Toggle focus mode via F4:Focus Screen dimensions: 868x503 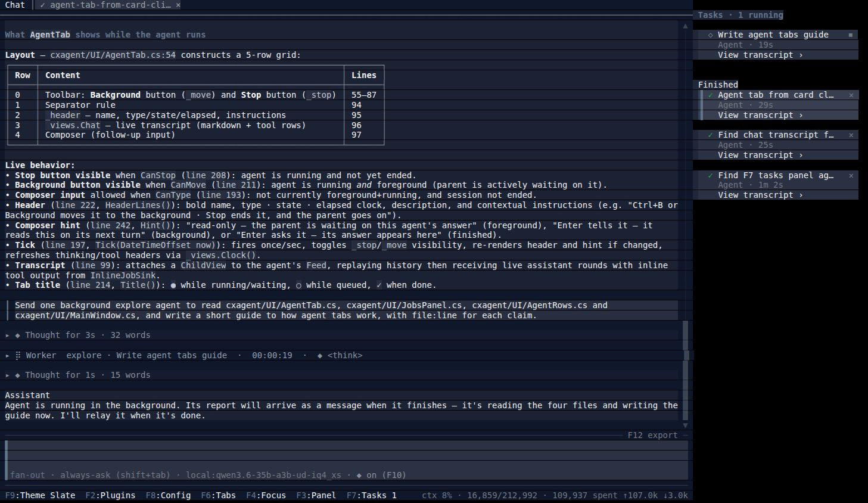[266, 496]
